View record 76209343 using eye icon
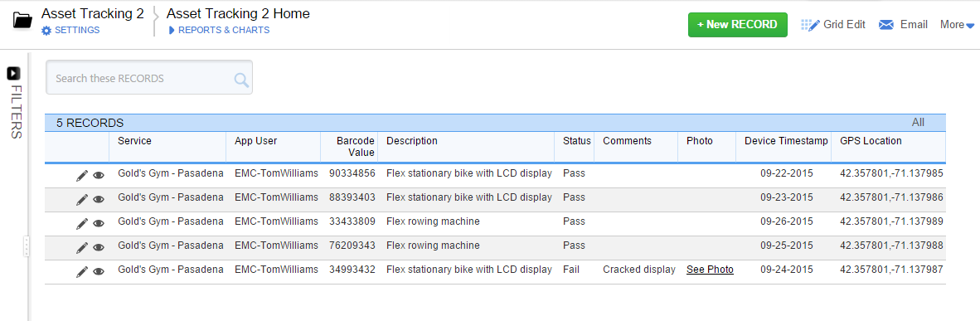980x321 pixels. tap(98, 248)
